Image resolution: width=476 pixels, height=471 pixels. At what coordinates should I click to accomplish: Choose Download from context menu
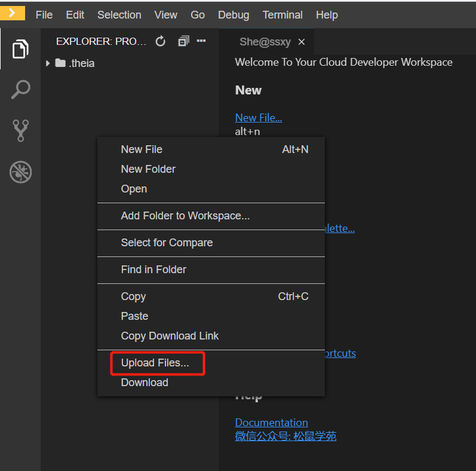(211, 383)
